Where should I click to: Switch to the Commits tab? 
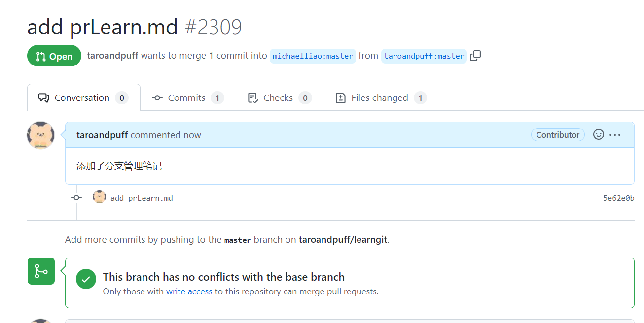pos(188,97)
